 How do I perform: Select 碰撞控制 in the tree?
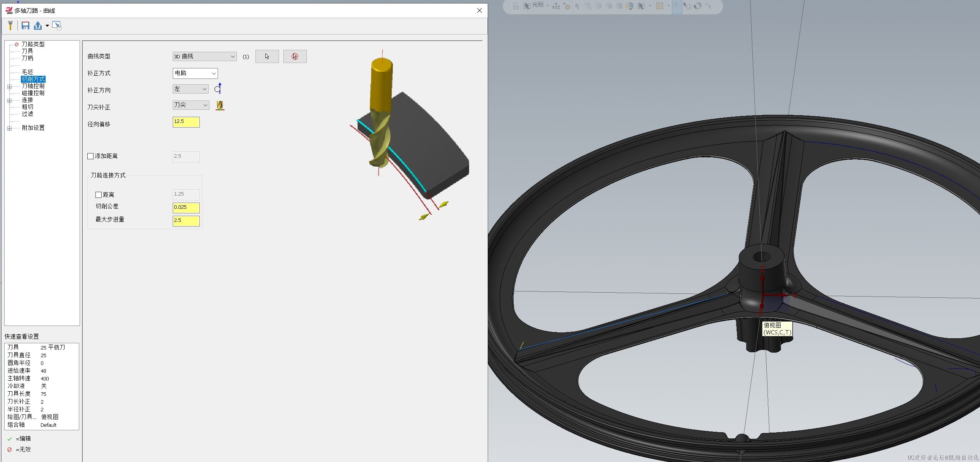(x=33, y=93)
